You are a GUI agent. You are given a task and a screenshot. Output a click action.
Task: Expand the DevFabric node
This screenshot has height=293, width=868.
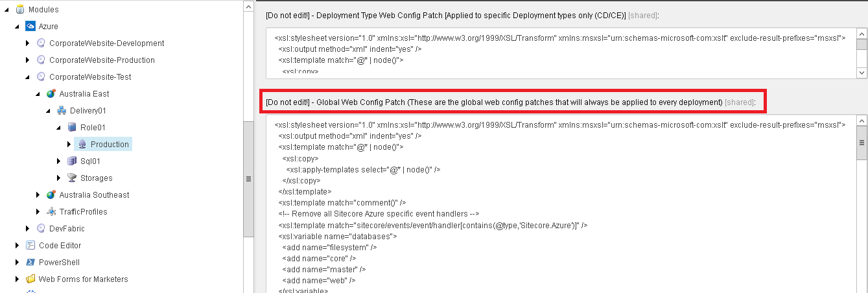(27, 229)
